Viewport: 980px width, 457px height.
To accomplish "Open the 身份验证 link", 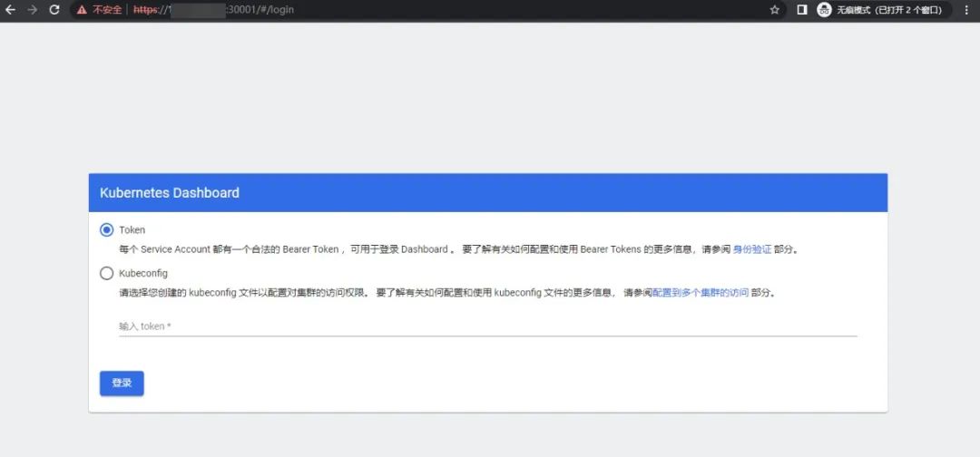I will pos(752,249).
